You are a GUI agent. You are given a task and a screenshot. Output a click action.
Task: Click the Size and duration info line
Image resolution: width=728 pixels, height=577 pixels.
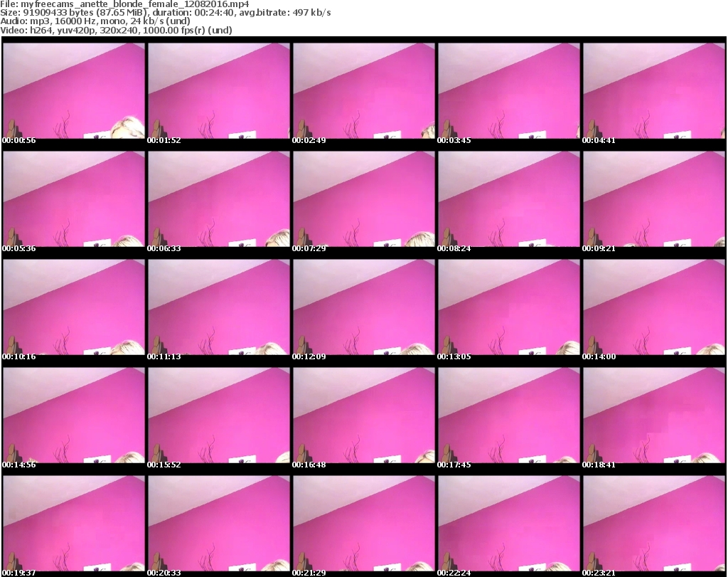click(165, 13)
